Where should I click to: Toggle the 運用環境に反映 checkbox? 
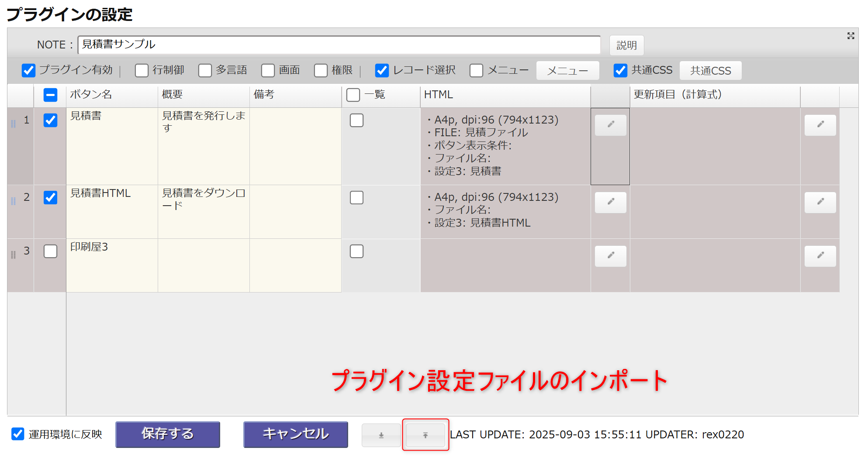pos(18,434)
